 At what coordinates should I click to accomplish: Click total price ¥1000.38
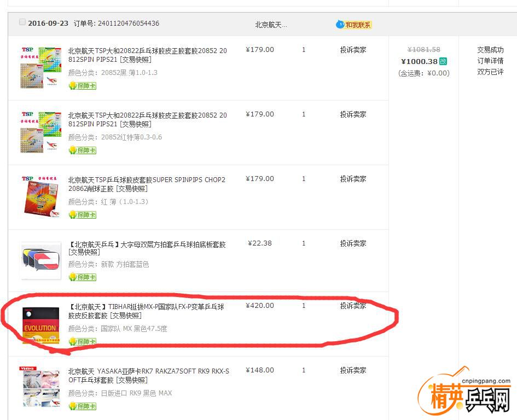point(419,61)
